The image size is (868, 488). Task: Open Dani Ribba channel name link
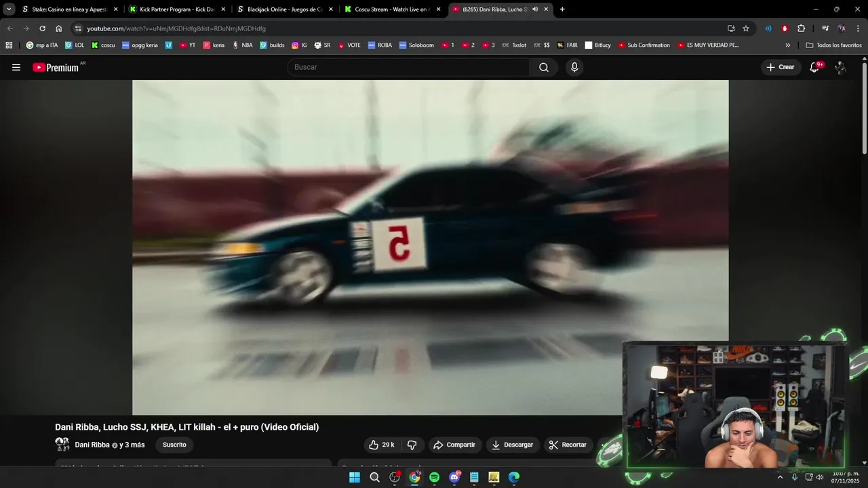click(92, 445)
